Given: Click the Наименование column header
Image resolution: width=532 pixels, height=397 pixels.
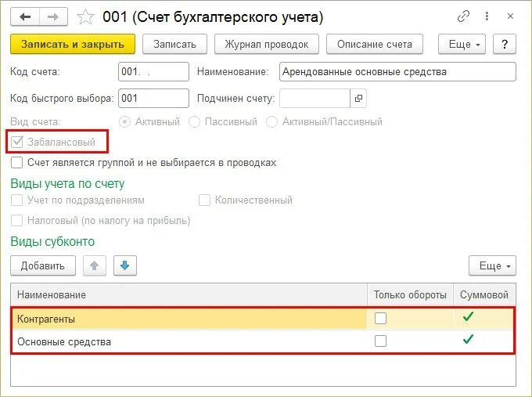Looking at the screenshot, I should pyautogui.click(x=189, y=294).
